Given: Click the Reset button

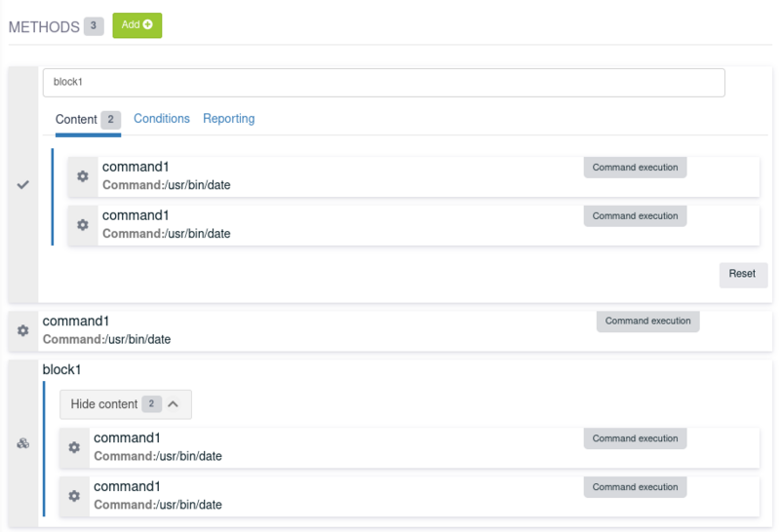Looking at the screenshot, I should [743, 274].
